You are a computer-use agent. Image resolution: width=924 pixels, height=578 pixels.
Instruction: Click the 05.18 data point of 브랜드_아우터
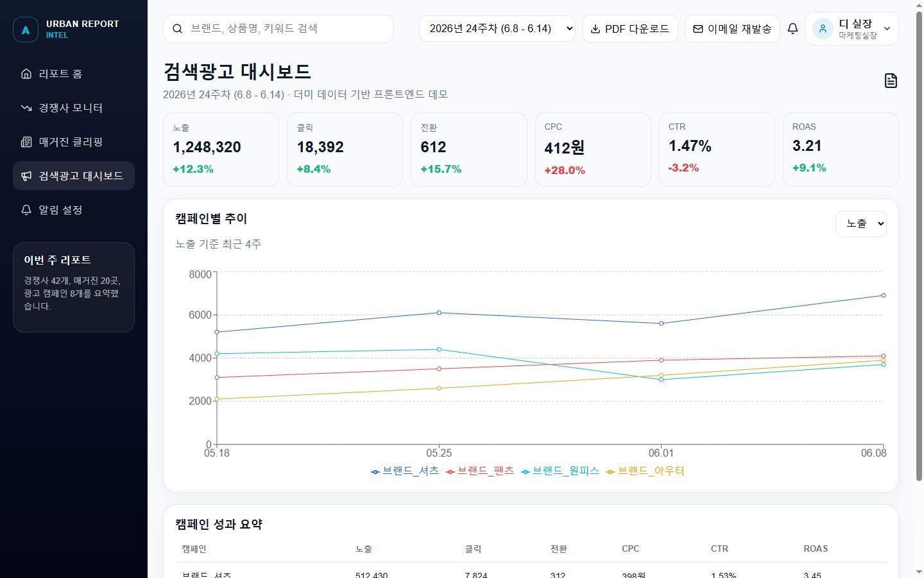tap(217, 399)
